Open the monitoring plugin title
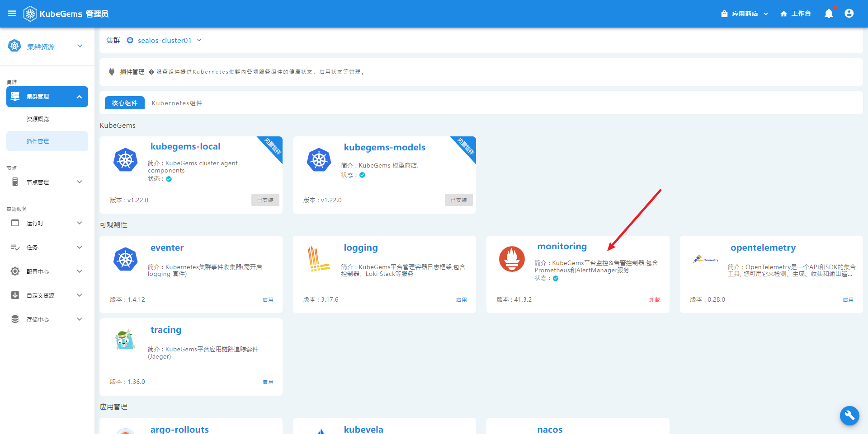Image resolution: width=868 pixels, height=434 pixels. (x=562, y=246)
